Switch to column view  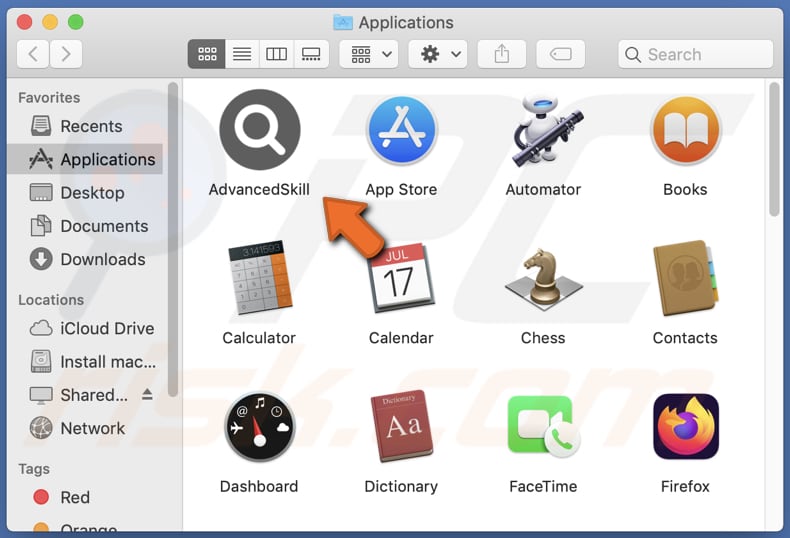(x=276, y=54)
